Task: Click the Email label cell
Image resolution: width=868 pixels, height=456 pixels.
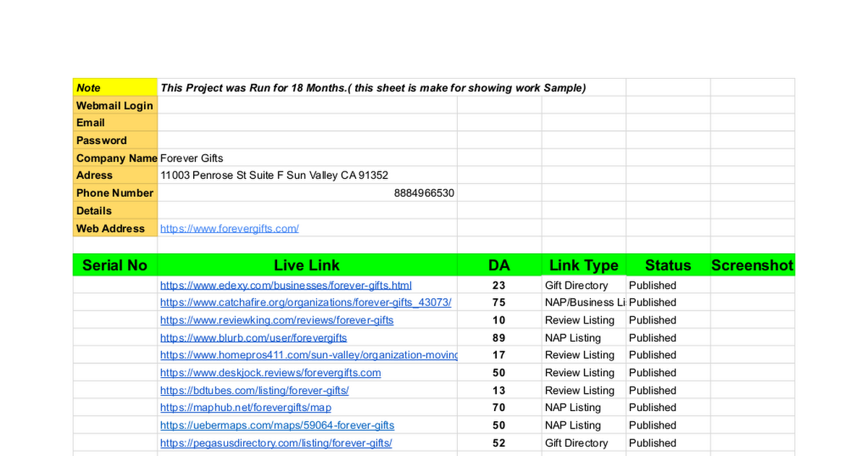Action: pyautogui.click(x=115, y=123)
